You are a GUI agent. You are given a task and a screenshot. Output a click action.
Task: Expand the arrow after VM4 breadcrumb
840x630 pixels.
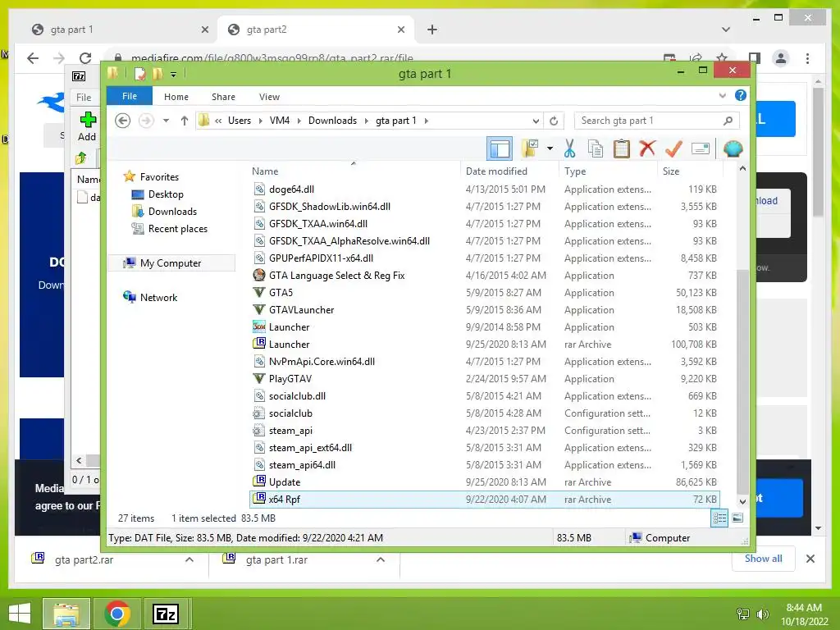pos(299,121)
